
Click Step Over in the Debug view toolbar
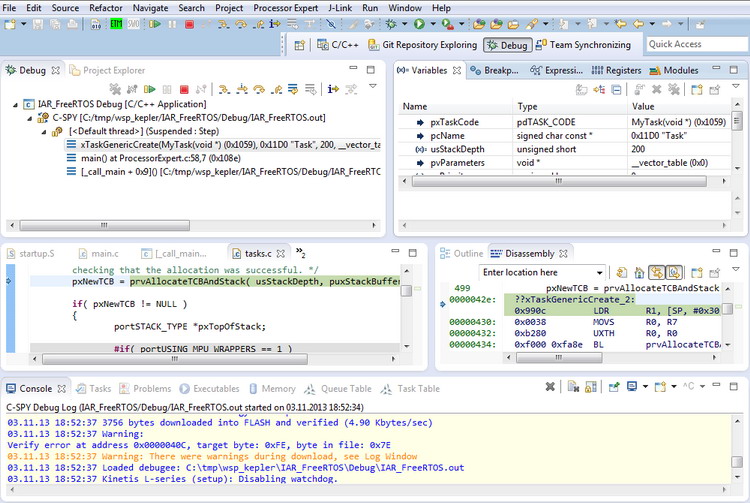(x=259, y=89)
